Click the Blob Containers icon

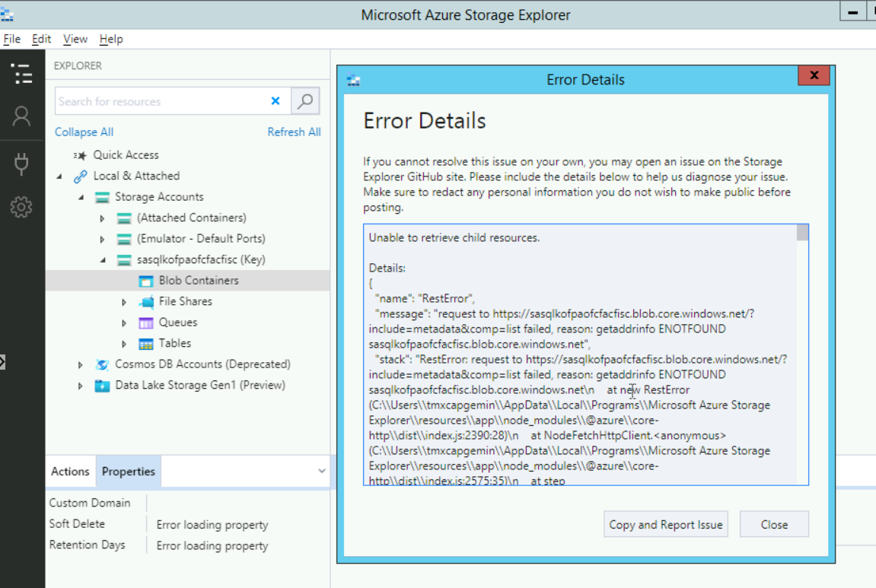click(x=146, y=281)
